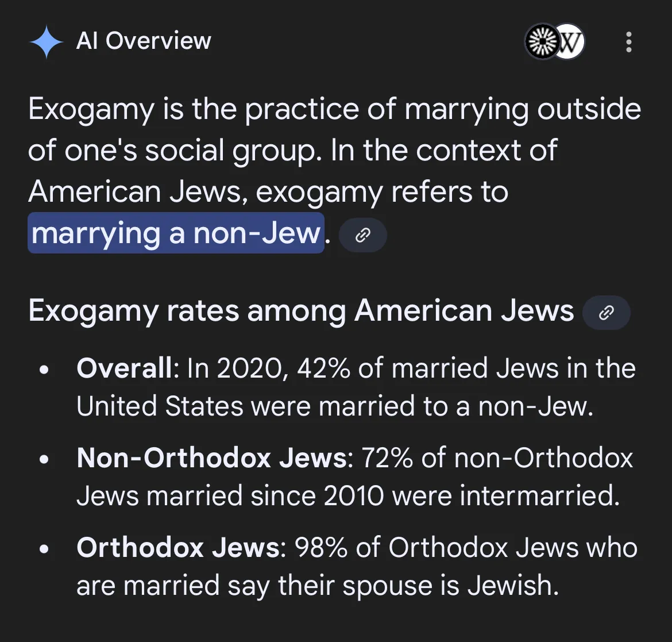Click the bullet before Overall item
Viewport: 672px width, 642px height.
(44, 370)
